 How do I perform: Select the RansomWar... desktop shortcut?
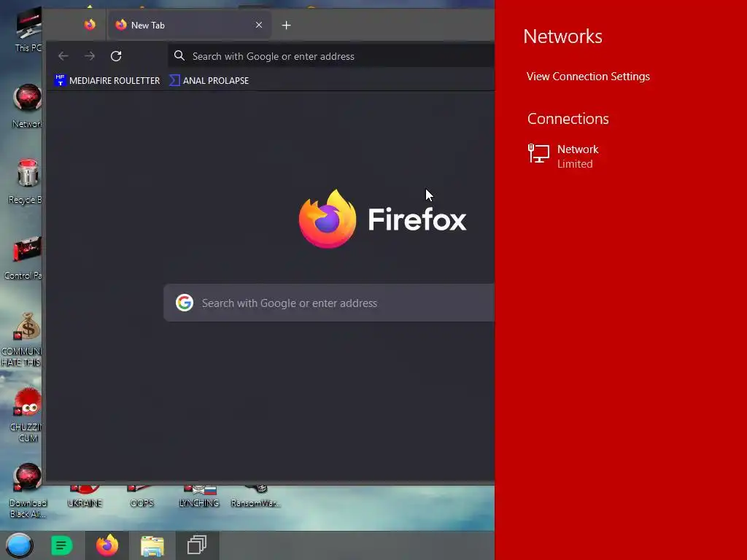pyautogui.click(x=256, y=497)
